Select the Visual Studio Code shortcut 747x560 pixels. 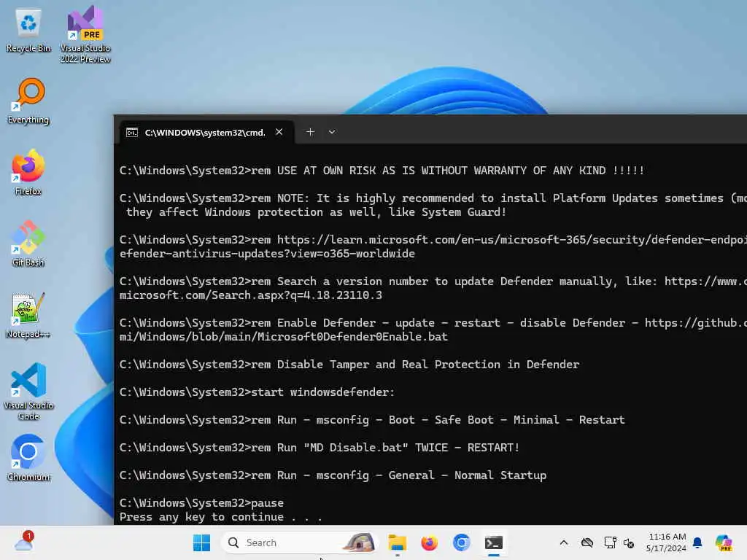coord(28,392)
